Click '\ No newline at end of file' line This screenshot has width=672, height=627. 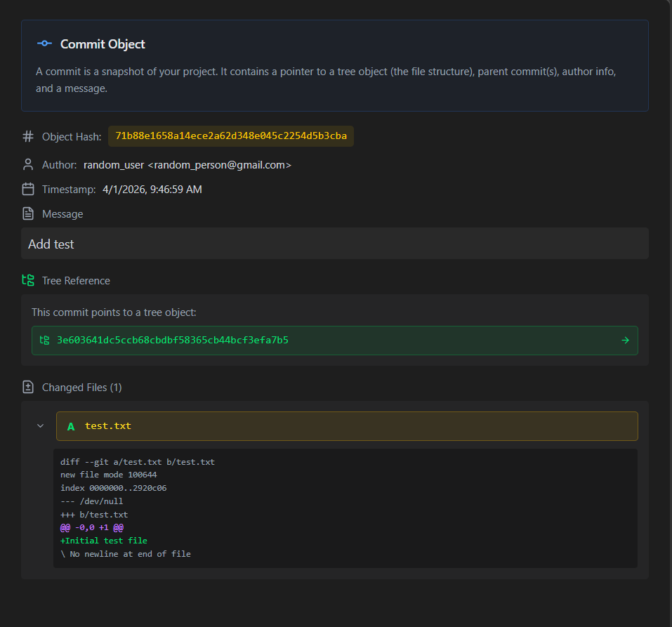[x=126, y=554]
